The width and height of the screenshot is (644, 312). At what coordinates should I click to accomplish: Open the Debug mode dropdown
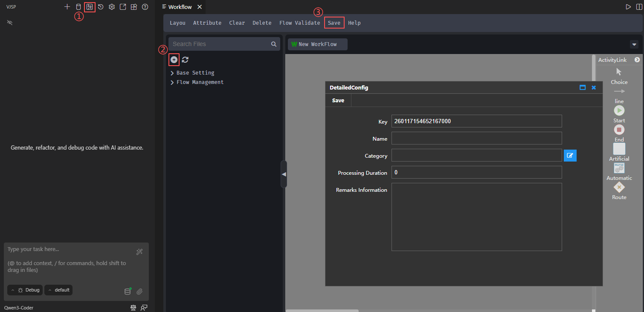pyautogui.click(x=25, y=290)
